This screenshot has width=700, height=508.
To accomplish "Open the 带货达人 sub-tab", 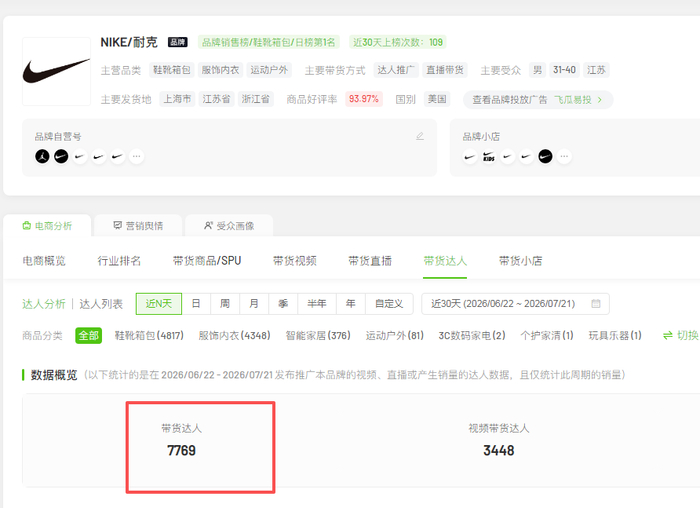I will [x=445, y=261].
